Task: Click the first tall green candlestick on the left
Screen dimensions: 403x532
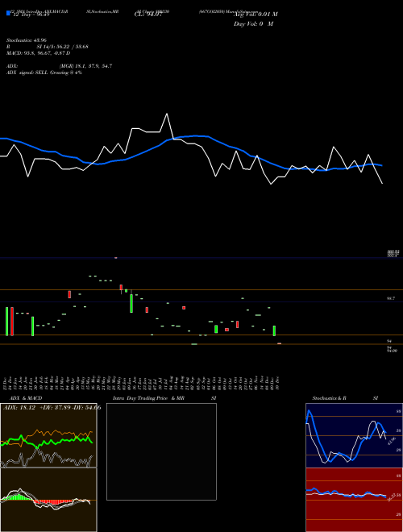Action: click(6, 322)
